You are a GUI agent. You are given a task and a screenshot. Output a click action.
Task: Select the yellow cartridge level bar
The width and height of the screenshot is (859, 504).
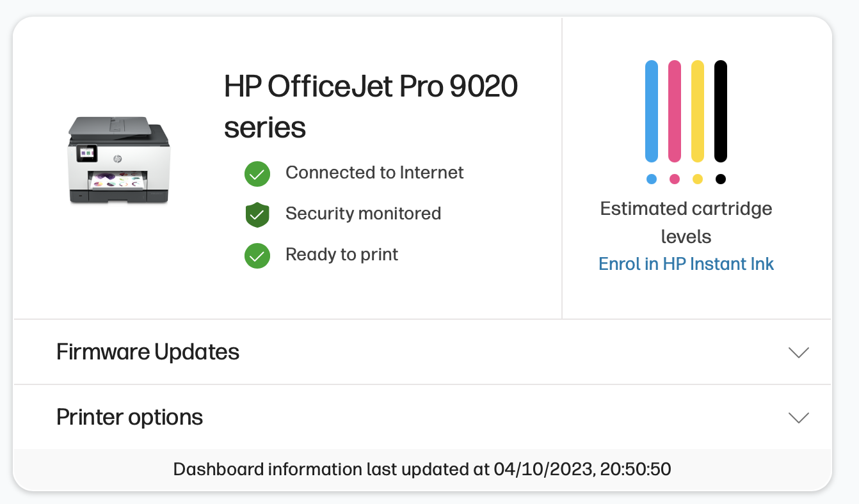[697, 112]
